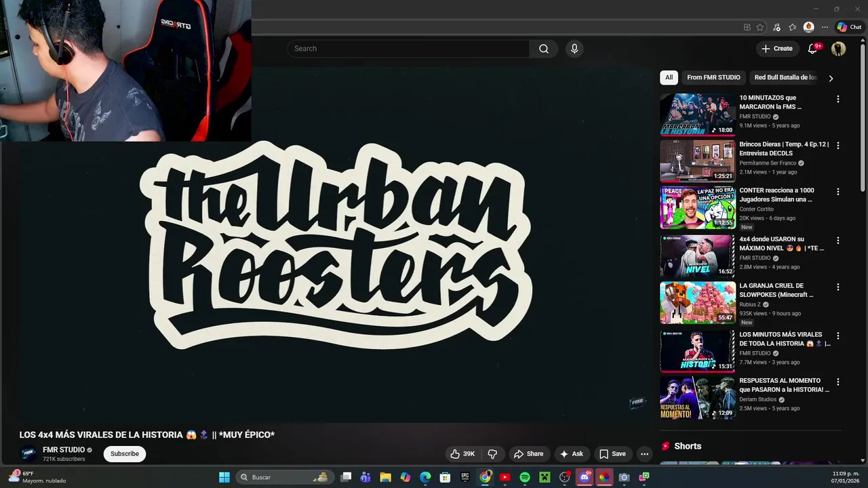Open LOS MINUTOS MÁS VIRALES video title
The image size is (868, 488).
click(785, 339)
